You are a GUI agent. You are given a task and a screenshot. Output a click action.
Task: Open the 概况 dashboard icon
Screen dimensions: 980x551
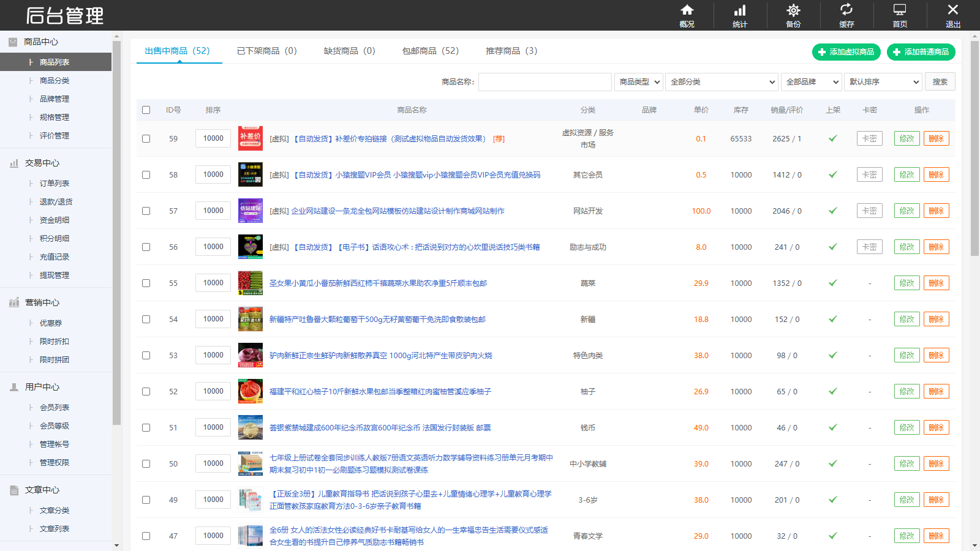click(x=687, y=15)
